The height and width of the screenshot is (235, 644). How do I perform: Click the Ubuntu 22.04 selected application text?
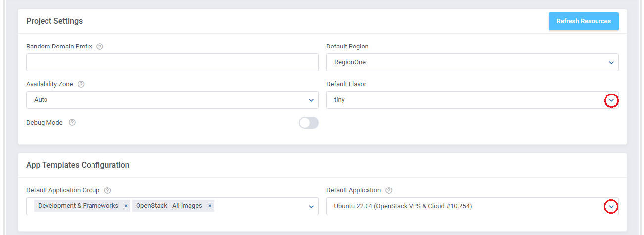[x=403, y=206]
